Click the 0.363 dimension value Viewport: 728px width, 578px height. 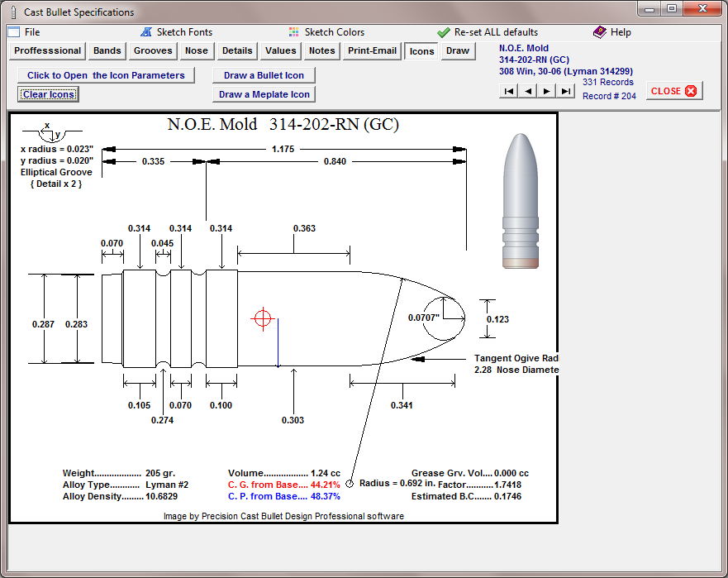coord(304,228)
